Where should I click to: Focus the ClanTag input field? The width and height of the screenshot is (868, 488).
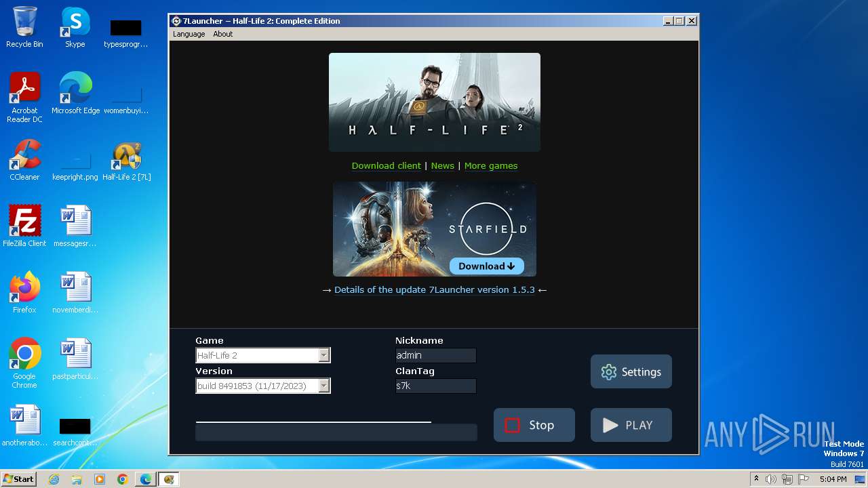pyautogui.click(x=435, y=386)
